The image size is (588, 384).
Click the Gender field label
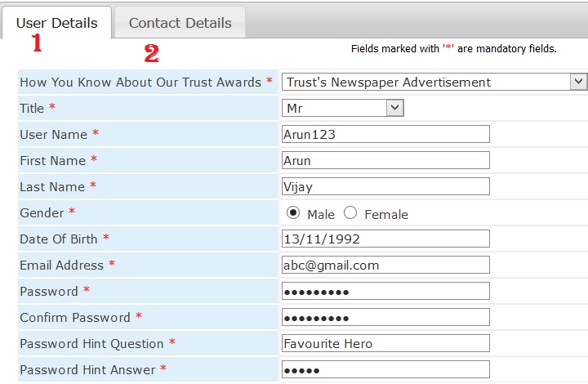coord(42,213)
